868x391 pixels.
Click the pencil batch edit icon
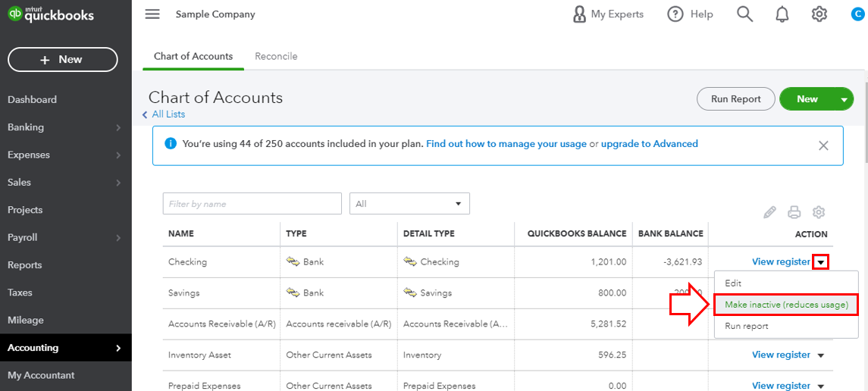coord(769,212)
